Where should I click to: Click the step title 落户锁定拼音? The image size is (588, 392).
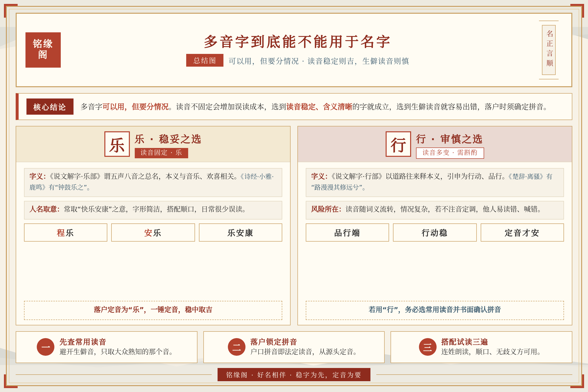click(273, 342)
